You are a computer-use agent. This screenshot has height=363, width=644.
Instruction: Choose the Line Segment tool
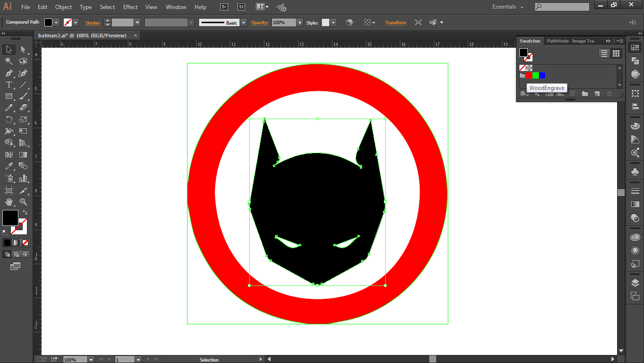pyautogui.click(x=23, y=85)
